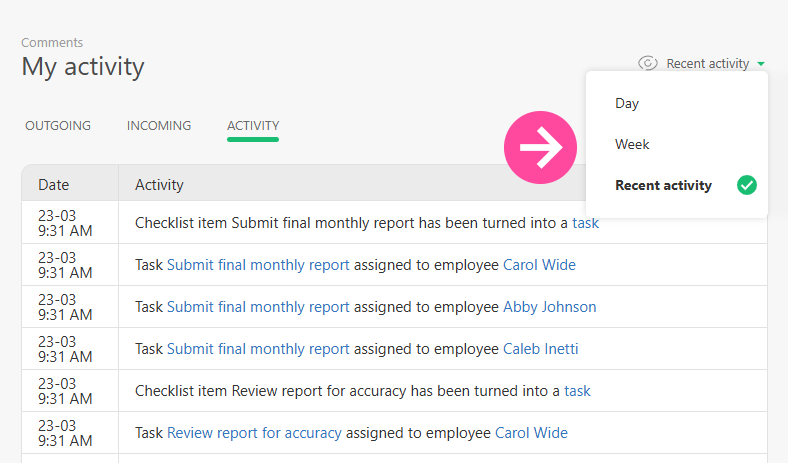
Task: Open the Incoming tab
Action: 159,126
